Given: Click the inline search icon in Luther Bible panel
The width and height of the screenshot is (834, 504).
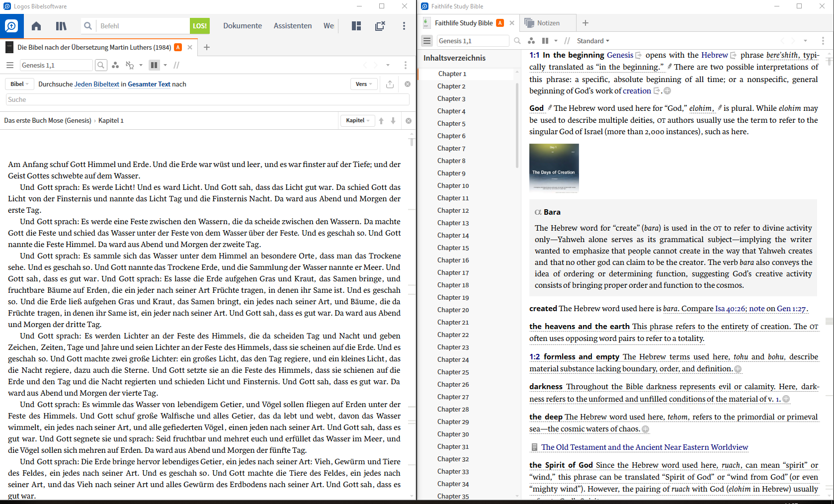Looking at the screenshot, I should click(x=101, y=65).
